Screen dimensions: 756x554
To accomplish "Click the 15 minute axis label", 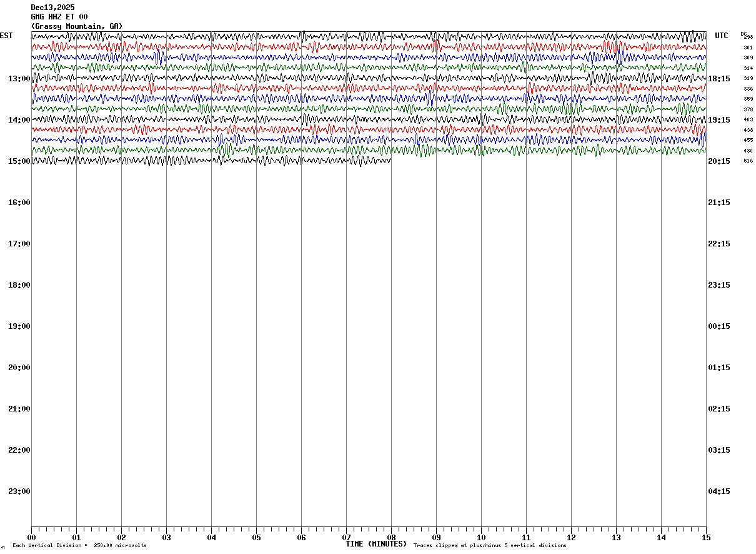I will click(705, 538).
